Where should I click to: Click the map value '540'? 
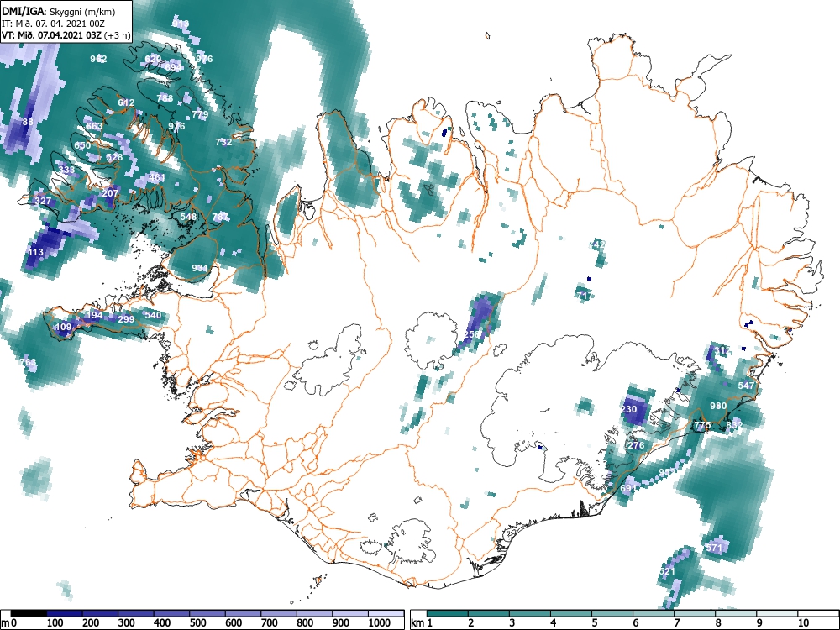[153, 315]
